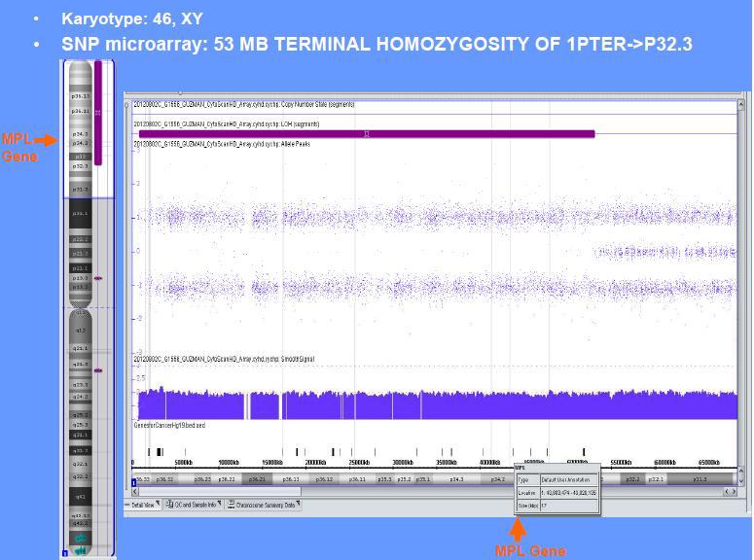Click the p34.2 cytoband in the bottom ideogram
This screenshot has width=754, height=560.
pos(498,479)
